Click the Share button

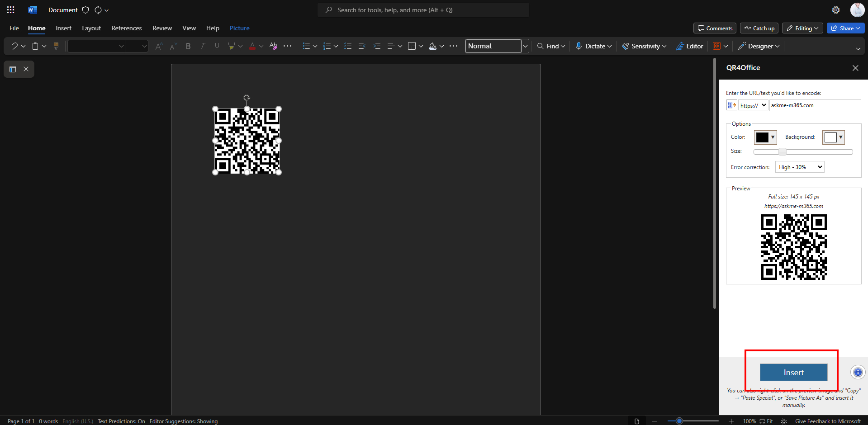pos(845,28)
